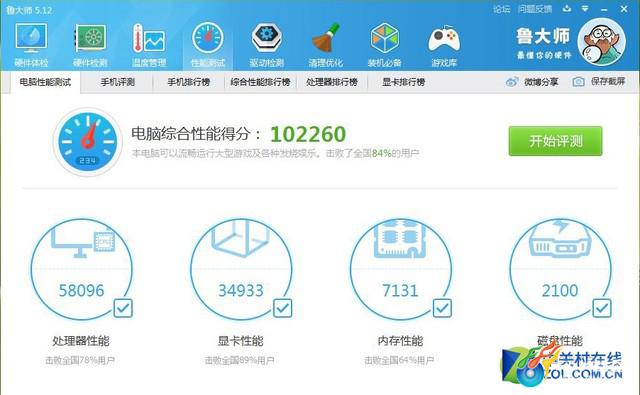Select 性能测试 performance test
640x395 pixels.
(208, 45)
